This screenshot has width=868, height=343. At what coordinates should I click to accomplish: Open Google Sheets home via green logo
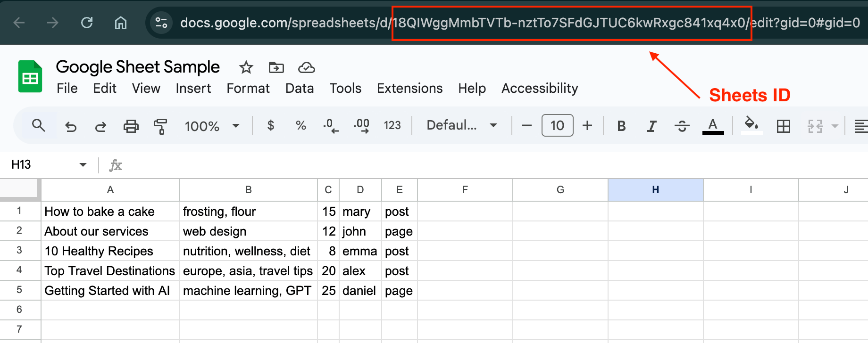[30, 76]
